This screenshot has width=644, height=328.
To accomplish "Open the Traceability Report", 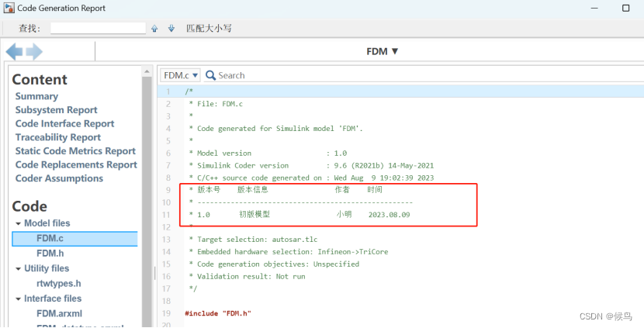I will coord(58,137).
